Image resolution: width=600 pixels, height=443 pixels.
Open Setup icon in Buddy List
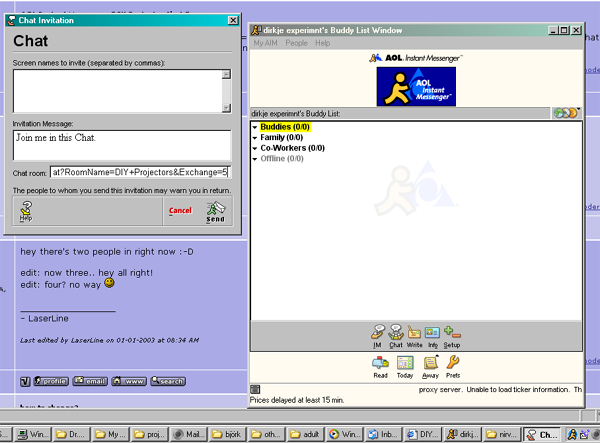(452, 336)
